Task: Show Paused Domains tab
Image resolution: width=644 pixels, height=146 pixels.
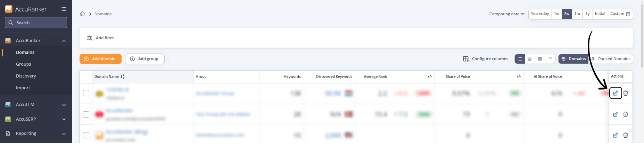Action: pos(611,59)
